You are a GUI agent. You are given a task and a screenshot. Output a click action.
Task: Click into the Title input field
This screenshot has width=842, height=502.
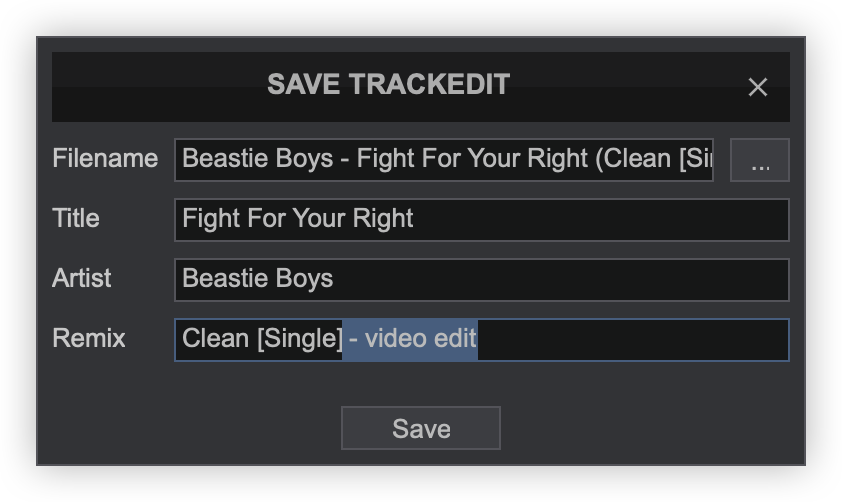600,220
